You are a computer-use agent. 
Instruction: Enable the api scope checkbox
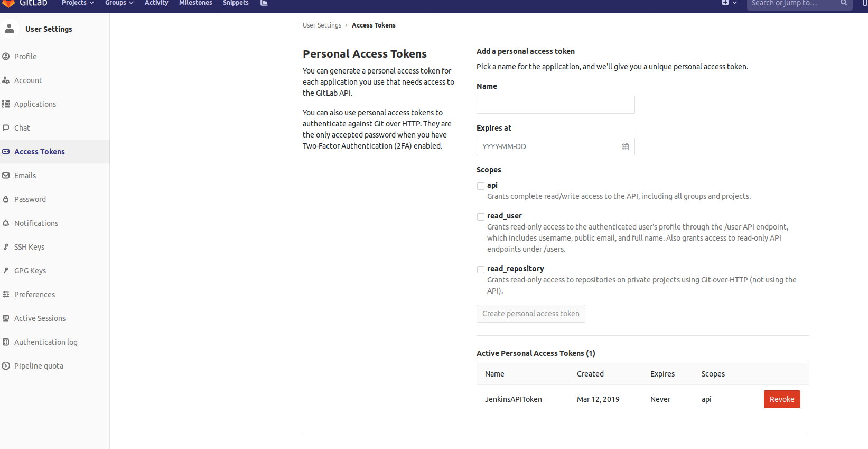pos(481,186)
